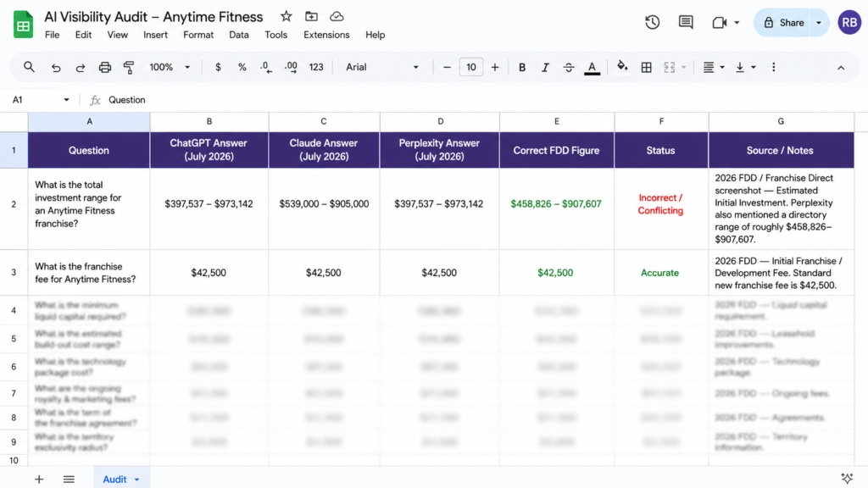
Task: Open more number formats 123
Action: tap(316, 67)
